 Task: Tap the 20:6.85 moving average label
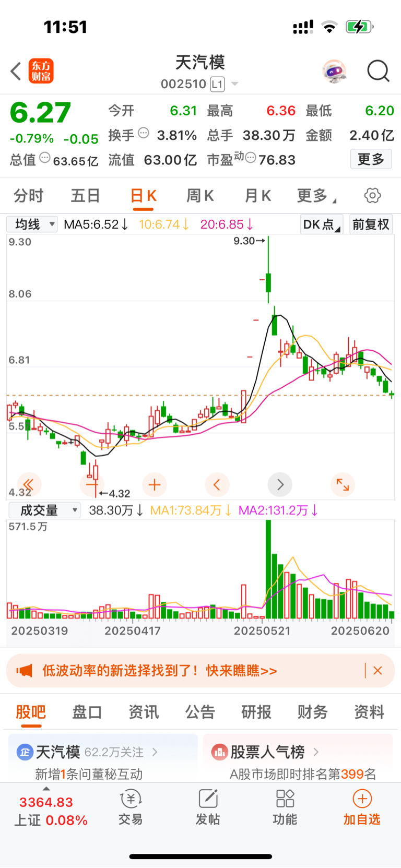227,224
